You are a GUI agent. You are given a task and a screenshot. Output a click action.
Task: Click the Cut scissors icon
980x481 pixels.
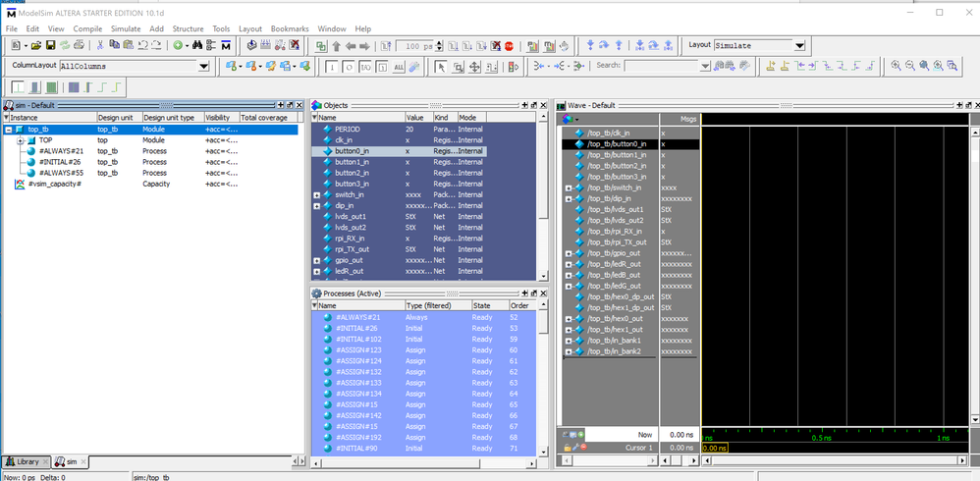point(98,46)
